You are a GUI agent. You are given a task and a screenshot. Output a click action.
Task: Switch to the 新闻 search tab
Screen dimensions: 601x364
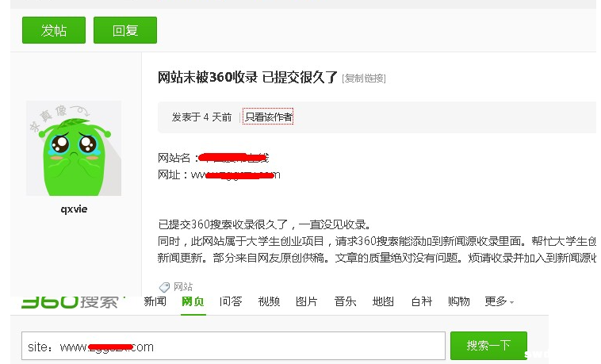tap(155, 301)
